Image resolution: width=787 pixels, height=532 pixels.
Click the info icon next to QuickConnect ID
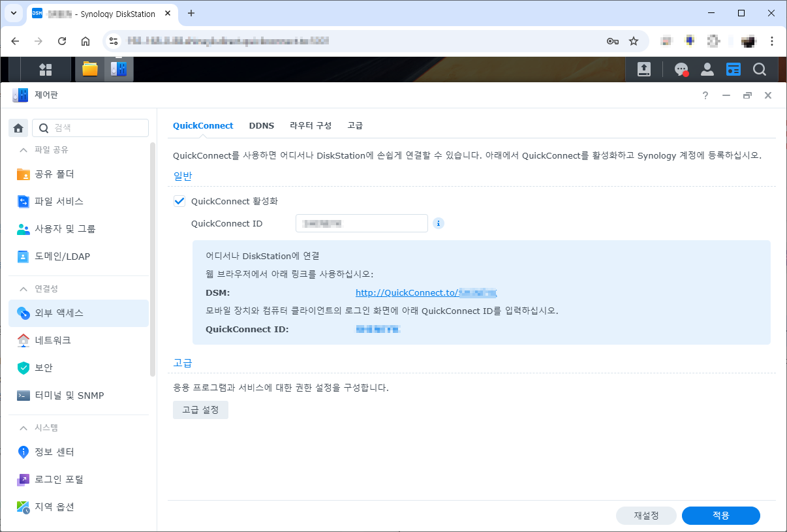tap(439, 223)
